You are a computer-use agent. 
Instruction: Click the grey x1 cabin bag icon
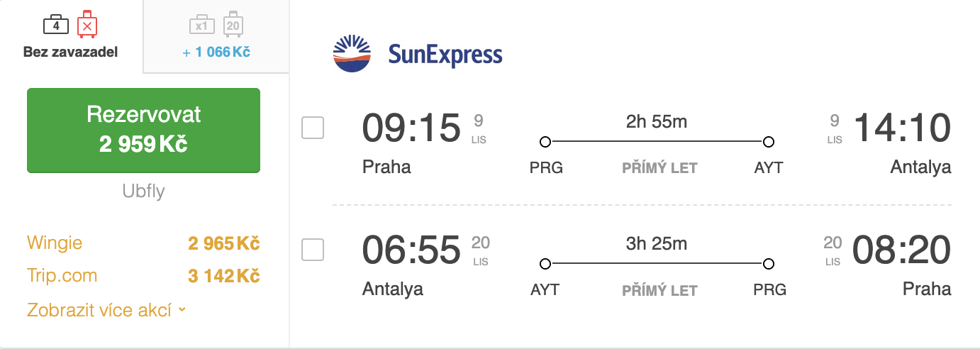tap(201, 26)
